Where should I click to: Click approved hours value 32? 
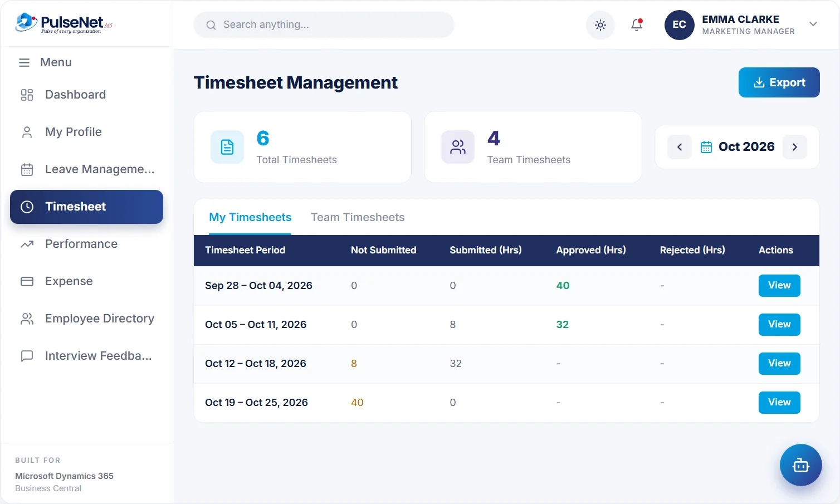563,325
